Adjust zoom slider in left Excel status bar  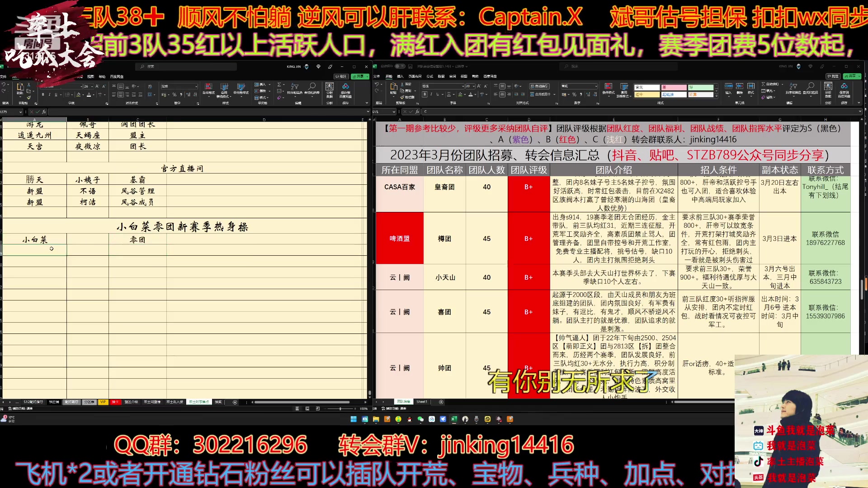(x=340, y=408)
